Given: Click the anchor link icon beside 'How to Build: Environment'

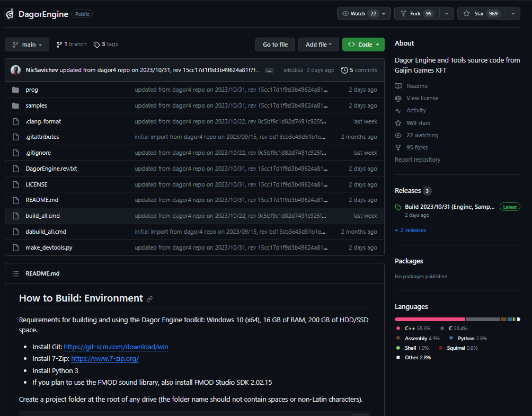Looking at the screenshot, I should [149, 298].
